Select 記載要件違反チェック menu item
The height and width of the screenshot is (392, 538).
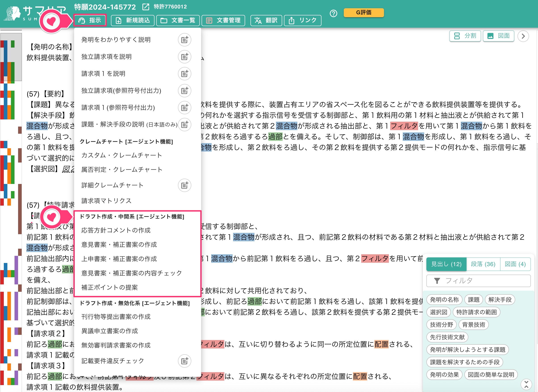pyautogui.click(x=113, y=361)
